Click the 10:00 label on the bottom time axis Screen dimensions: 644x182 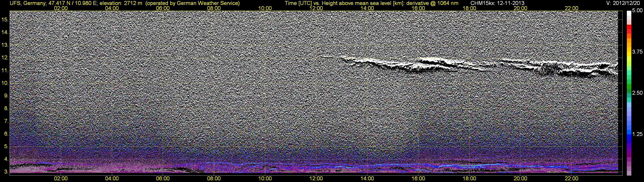[265, 179]
